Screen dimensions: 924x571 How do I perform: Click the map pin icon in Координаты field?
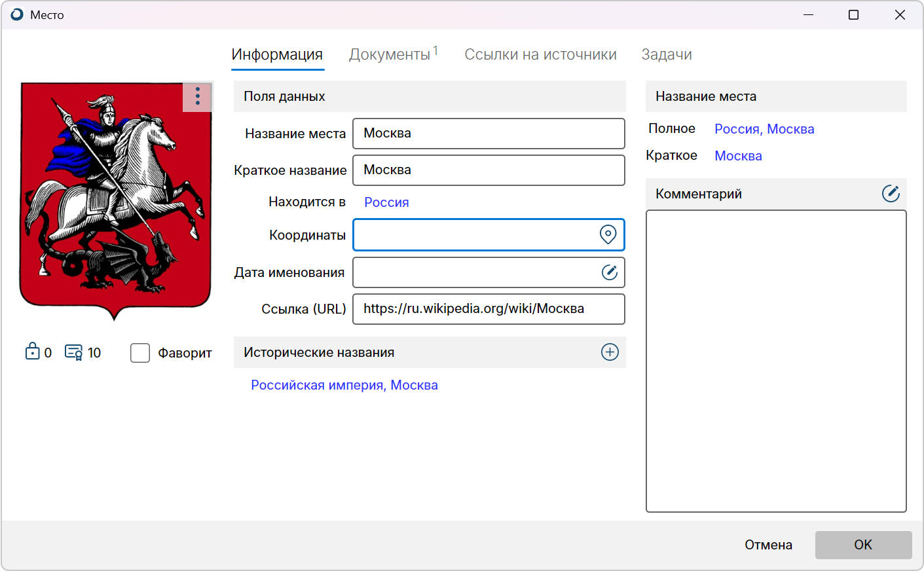[x=608, y=234]
